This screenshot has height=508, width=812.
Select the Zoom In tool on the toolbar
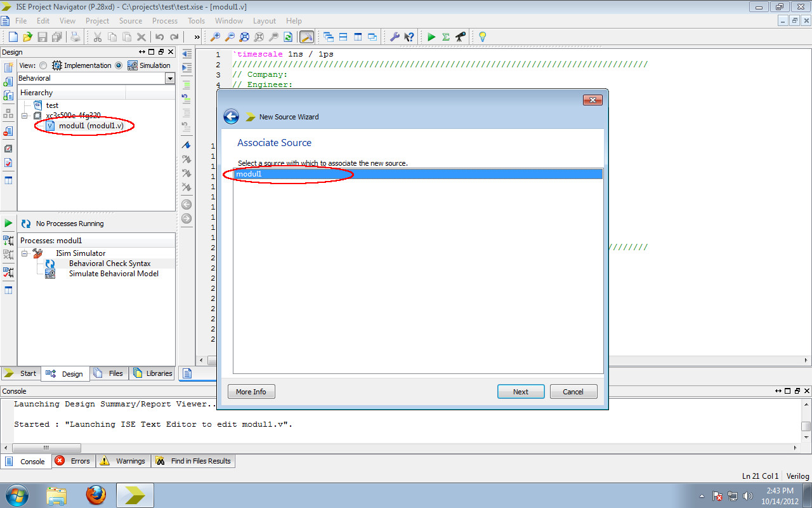[x=216, y=36]
